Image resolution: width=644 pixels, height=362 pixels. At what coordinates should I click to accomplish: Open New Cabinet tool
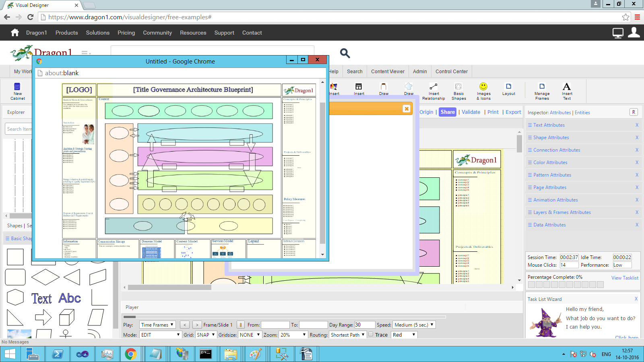pyautogui.click(x=17, y=91)
